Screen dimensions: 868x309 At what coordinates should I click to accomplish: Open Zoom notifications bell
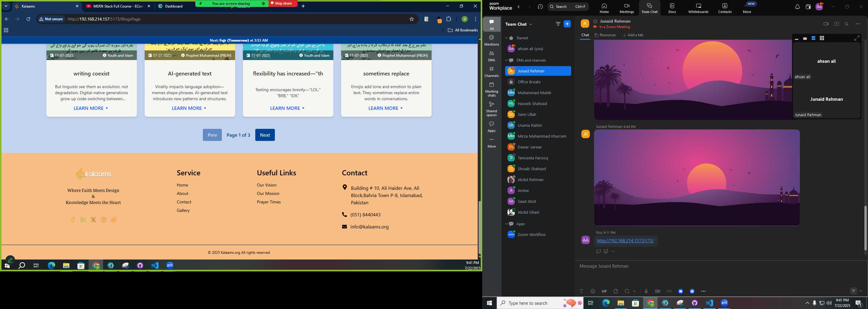[797, 7]
